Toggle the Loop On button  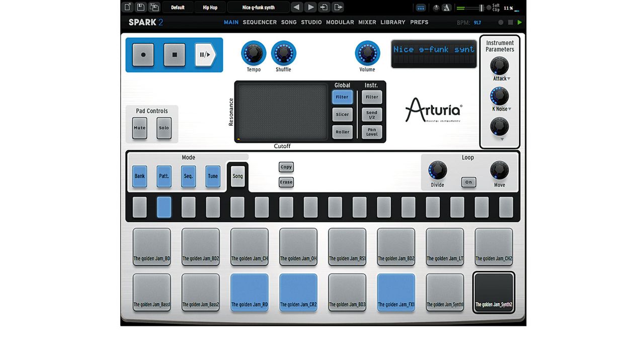(468, 182)
